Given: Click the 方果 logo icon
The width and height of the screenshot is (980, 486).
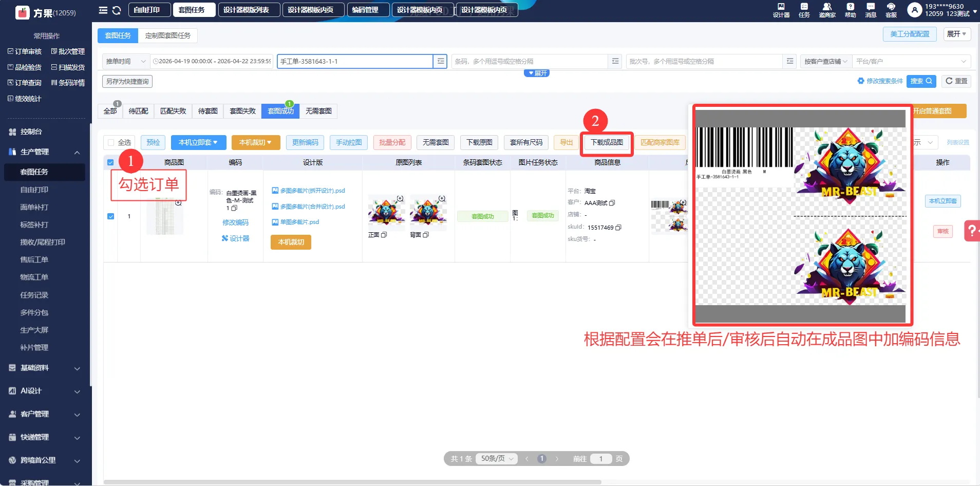Looking at the screenshot, I should click(22, 12).
